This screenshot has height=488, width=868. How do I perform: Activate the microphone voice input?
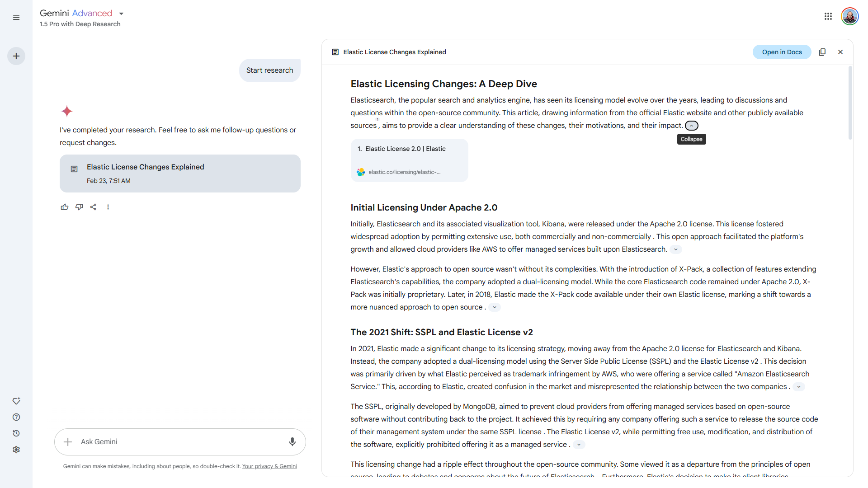click(292, 441)
